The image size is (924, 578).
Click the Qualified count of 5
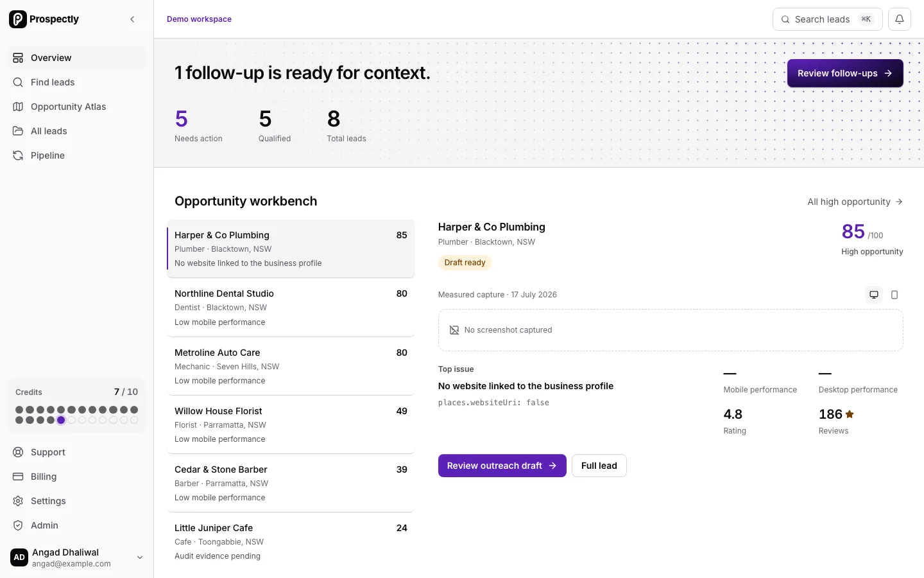(x=265, y=119)
